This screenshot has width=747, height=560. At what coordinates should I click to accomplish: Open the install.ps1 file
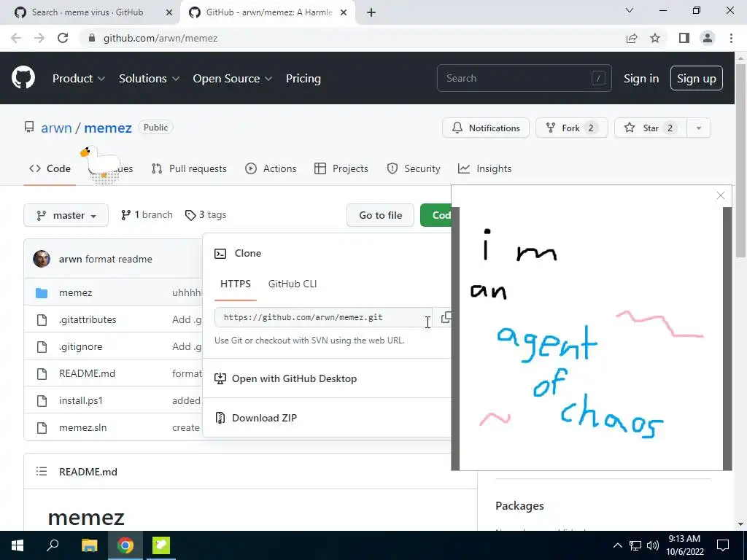[80, 400]
